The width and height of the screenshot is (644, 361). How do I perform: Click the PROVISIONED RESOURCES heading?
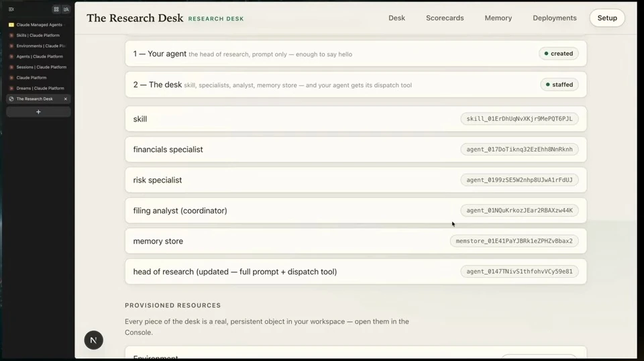(x=173, y=305)
